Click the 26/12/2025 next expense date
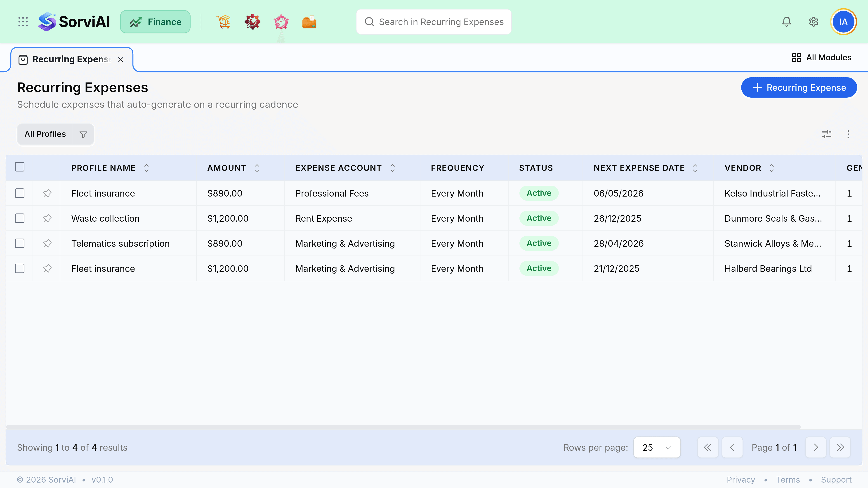Viewport: 868px width, 488px height. [617, 218]
